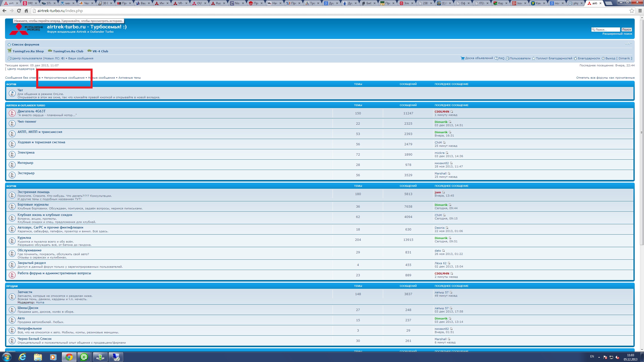Change font size using the A control
This screenshot has width=644, height=362.
coord(628,44)
